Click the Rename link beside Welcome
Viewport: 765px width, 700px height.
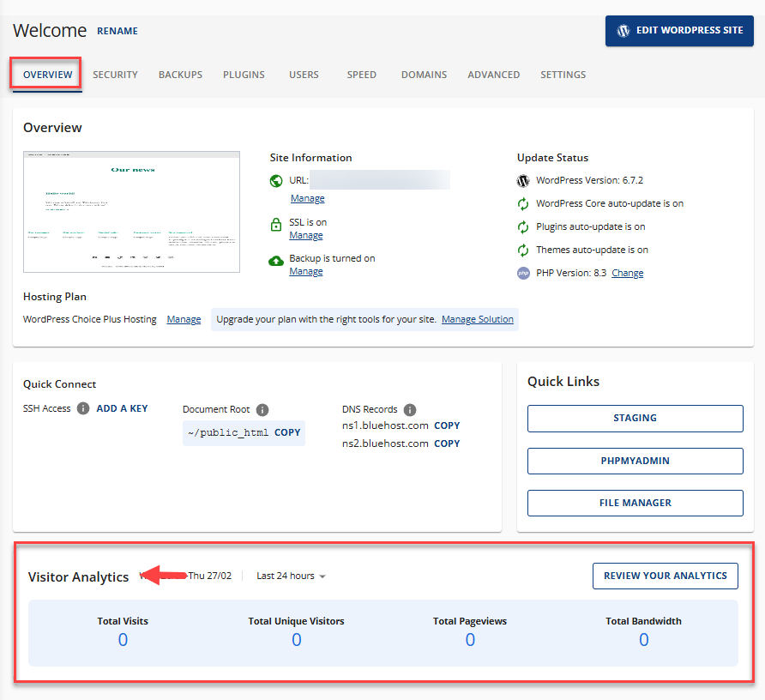117,31
